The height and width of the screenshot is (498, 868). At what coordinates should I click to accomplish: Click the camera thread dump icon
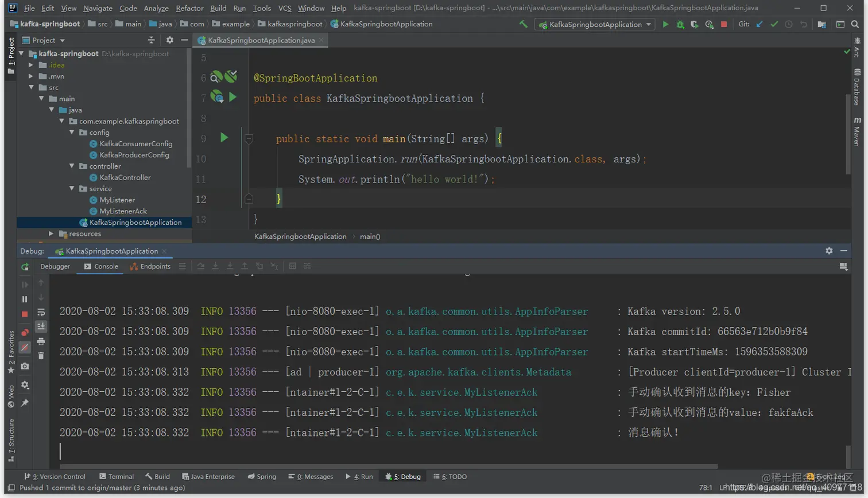[x=25, y=366]
